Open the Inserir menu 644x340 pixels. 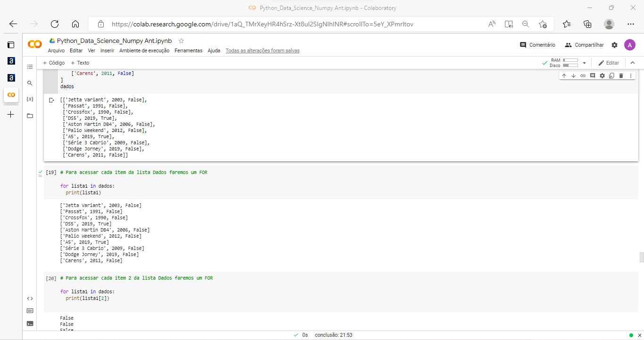coord(107,50)
